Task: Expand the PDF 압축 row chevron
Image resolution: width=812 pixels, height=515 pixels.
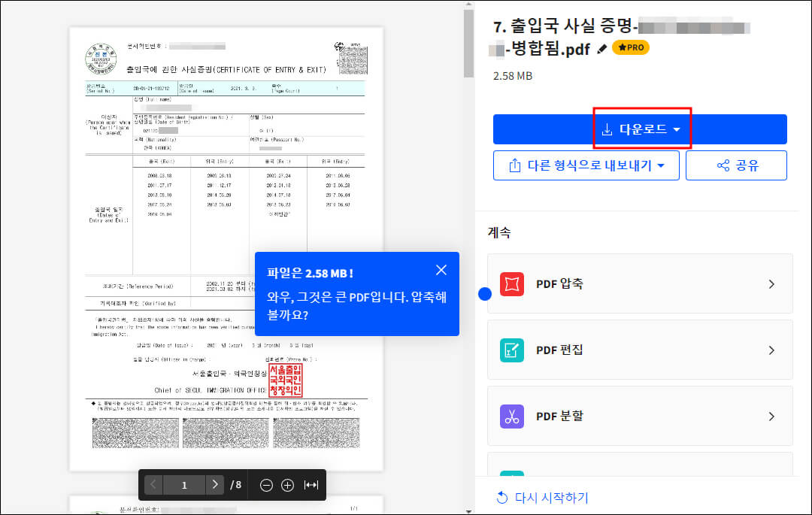Action: click(x=771, y=283)
